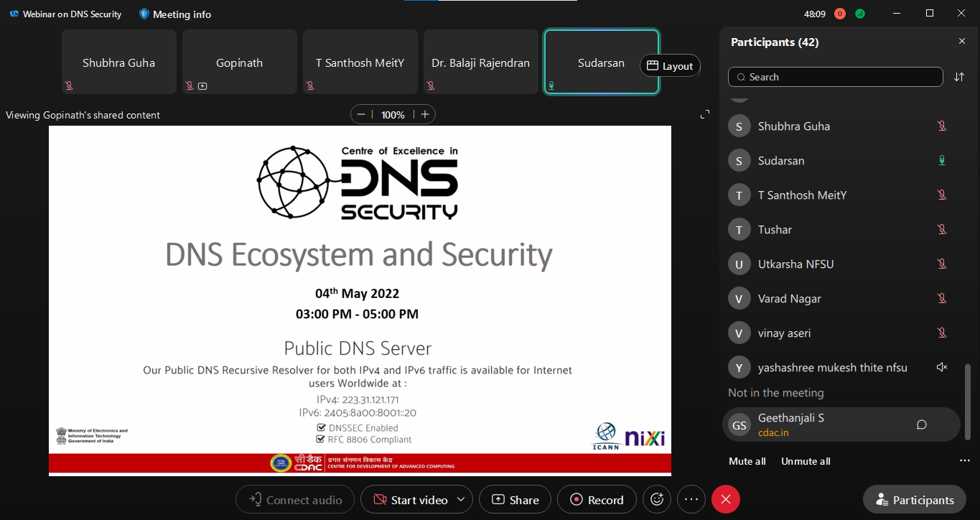The image size is (980, 520).
Task: Click Tushar's avatar in list
Action: (739, 230)
